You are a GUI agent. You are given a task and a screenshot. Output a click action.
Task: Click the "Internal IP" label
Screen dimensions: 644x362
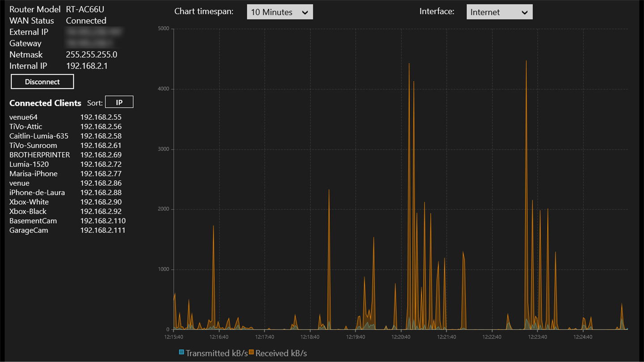[x=28, y=66]
